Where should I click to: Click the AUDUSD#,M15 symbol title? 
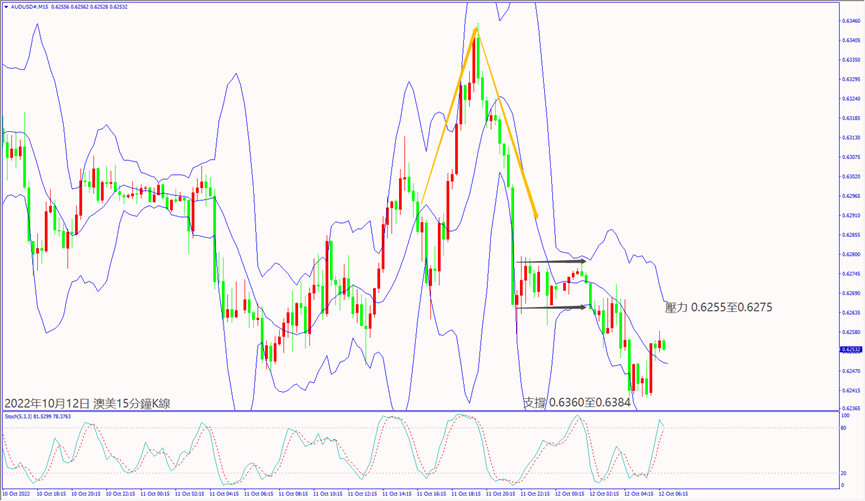tap(32, 5)
